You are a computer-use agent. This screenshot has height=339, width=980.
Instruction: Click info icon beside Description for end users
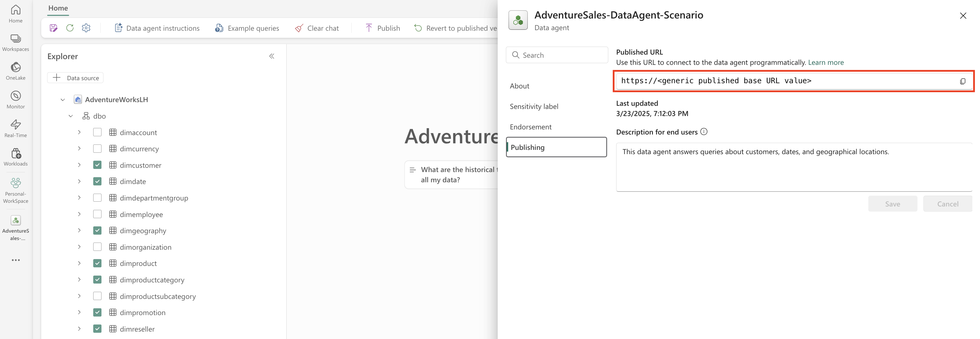click(704, 132)
